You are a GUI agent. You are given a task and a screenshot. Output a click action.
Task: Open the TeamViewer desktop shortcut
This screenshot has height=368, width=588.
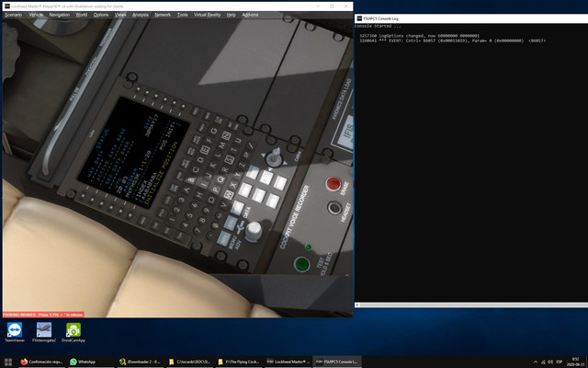click(x=15, y=332)
